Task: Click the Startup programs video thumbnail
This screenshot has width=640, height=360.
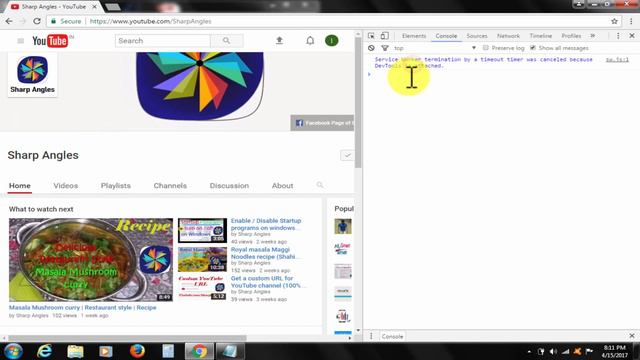Action: click(x=202, y=231)
